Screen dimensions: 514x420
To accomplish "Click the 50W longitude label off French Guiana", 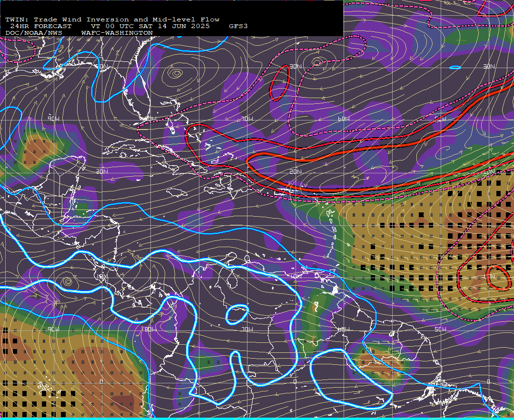I will (440, 329).
